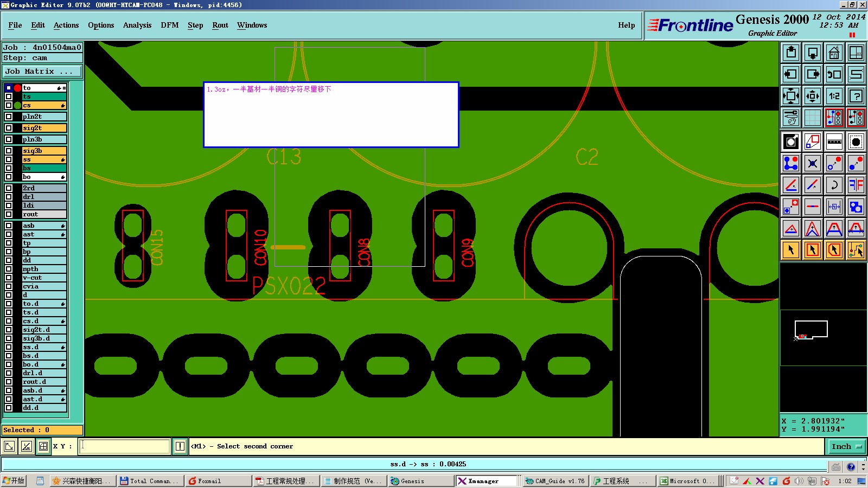Click the zoom out shrink-arrows icon
This screenshot has height=488, width=868.
coord(813,96)
